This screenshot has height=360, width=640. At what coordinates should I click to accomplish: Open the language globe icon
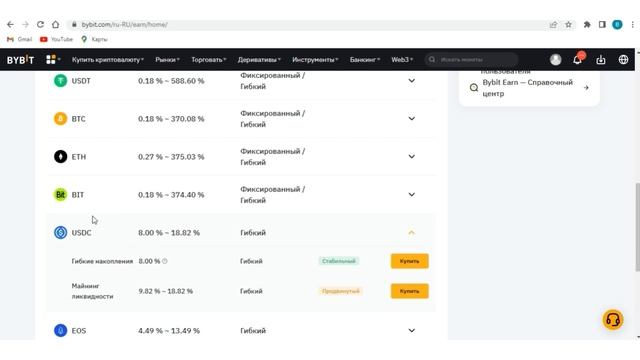tap(623, 60)
